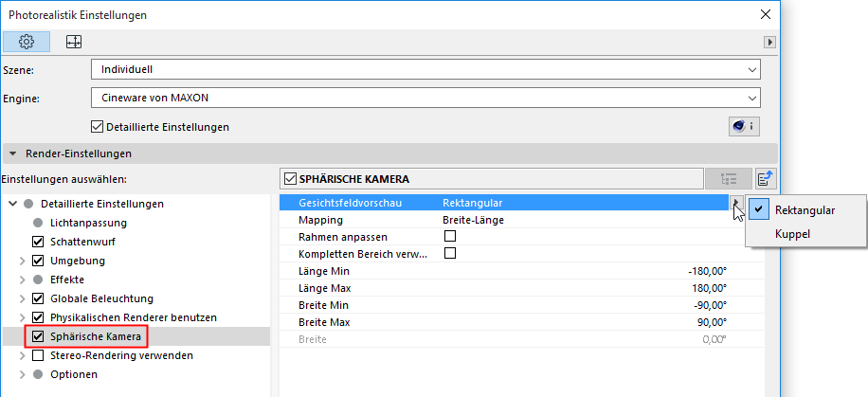Screen dimensions: 868x397
Task: Open the Engine dropdown
Action: point(425,97)
